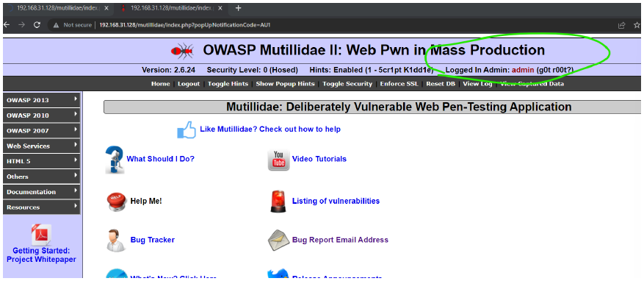644x281 pixels.
Task: Expand the Others menu
Action: point(41,176)
